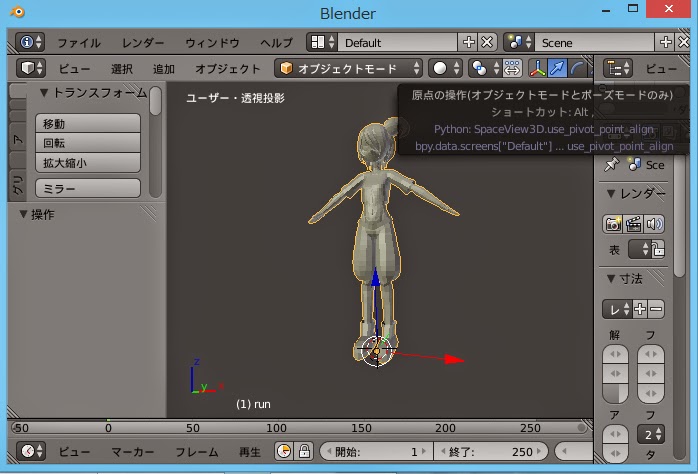Render animation with clapperboard icon
The image size is (698, 474).
(x=633, y=224)
